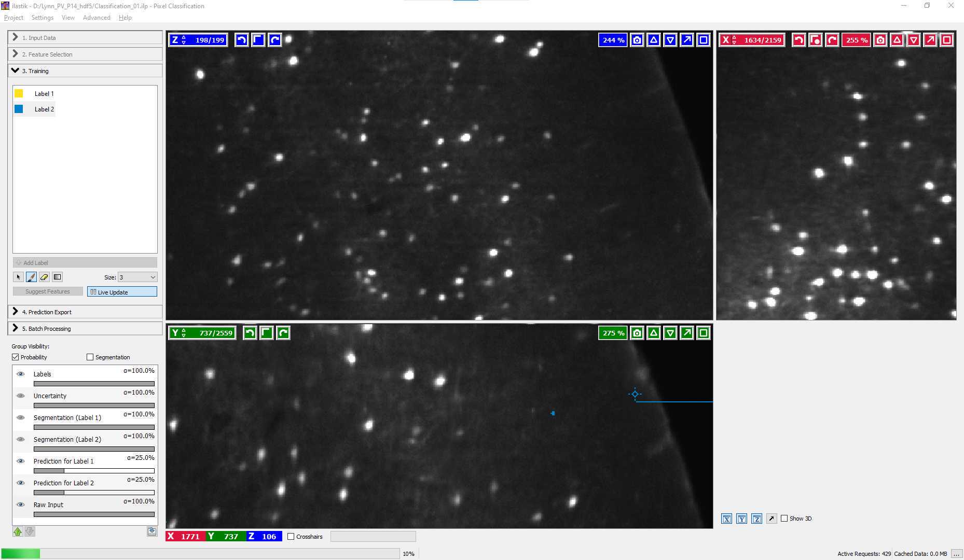Select the navigation cursor tool

pyautogui.click(x=19, y=277)
